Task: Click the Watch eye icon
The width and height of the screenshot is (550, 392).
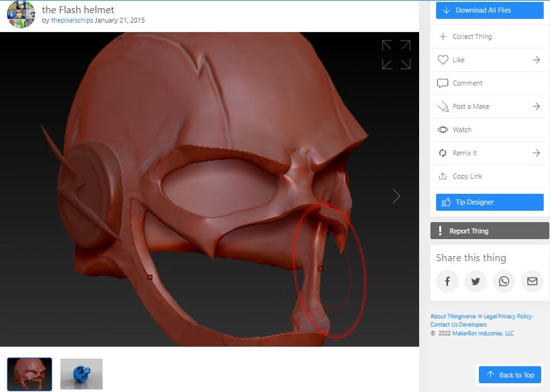Action: [444, 130]
